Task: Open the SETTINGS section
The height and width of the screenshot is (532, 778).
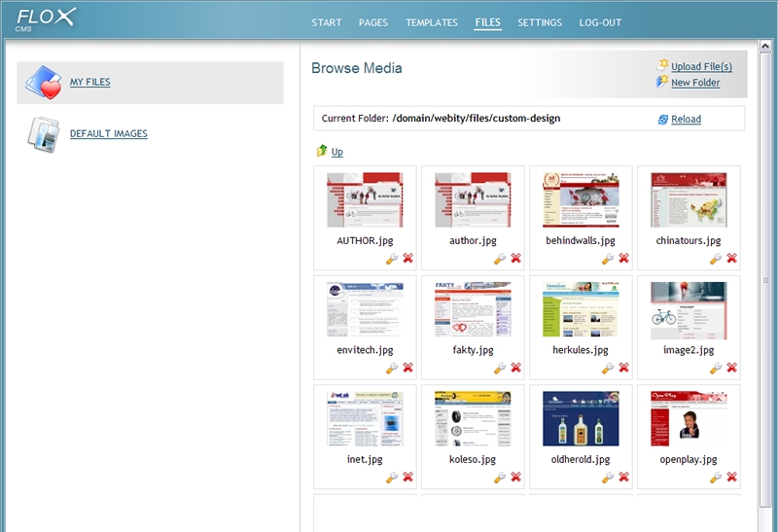Action: coord(540,22)
